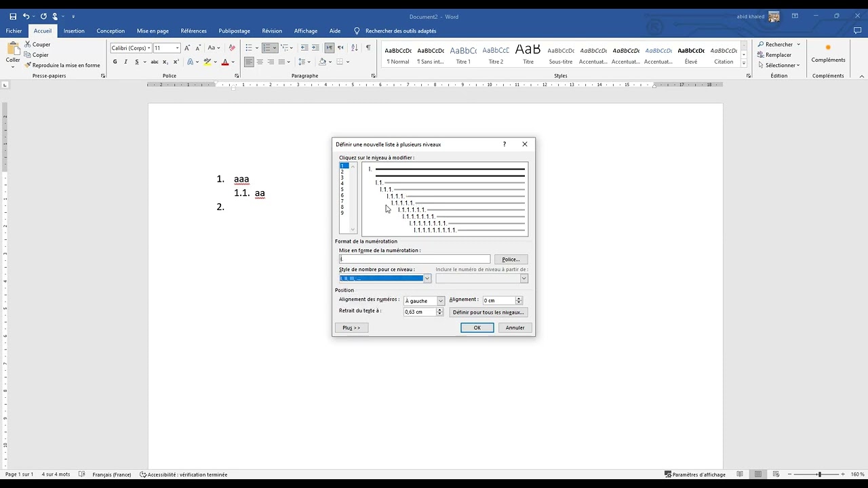Apply the Titre 1 style
Screen dimensions: 868x488
coord(463,54)
